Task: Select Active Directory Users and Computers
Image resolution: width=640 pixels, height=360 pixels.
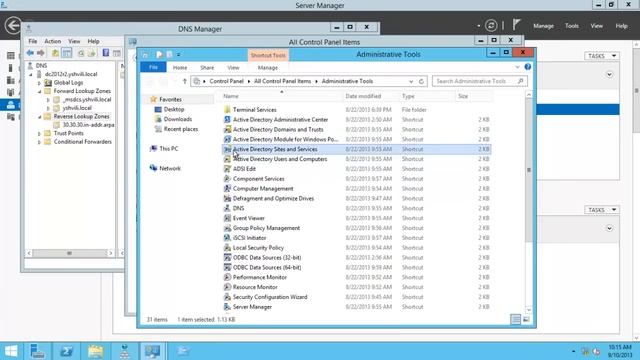Action: coord(280,159)
